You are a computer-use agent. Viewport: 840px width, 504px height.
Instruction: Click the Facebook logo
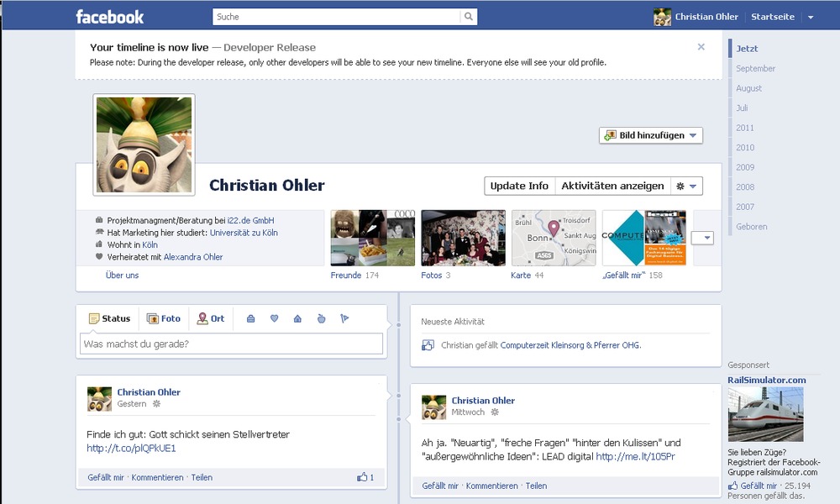(109, 17)
